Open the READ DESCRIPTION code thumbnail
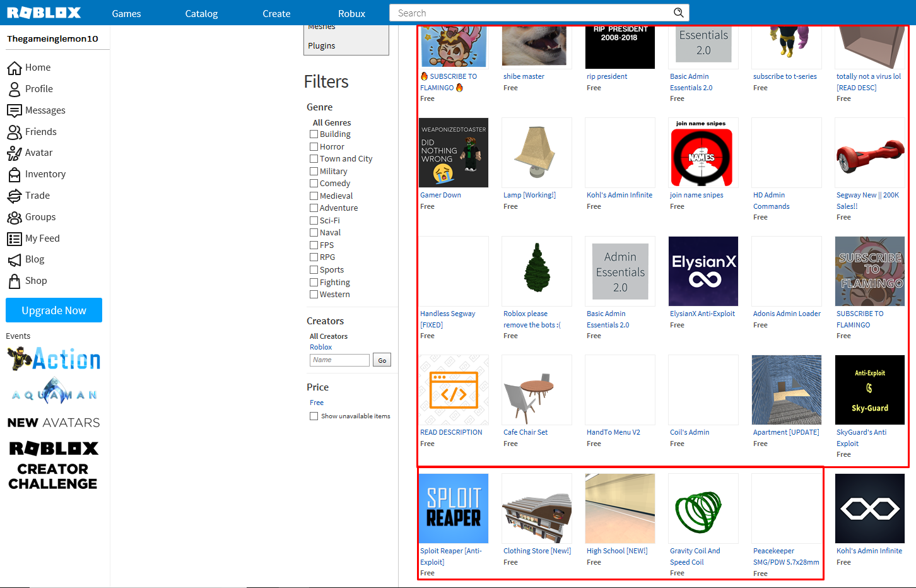 click(454, 390)
